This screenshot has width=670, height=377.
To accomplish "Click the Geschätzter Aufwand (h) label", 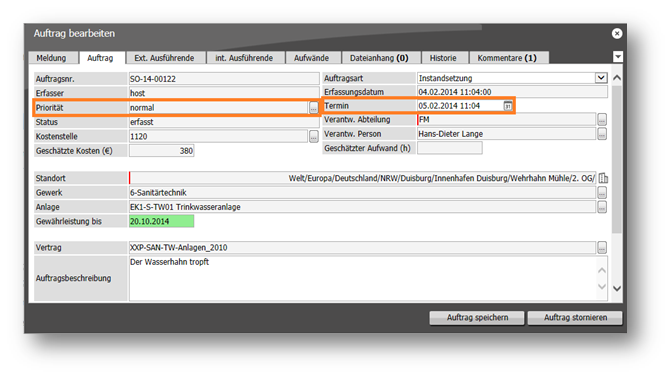I will point(367,148).
